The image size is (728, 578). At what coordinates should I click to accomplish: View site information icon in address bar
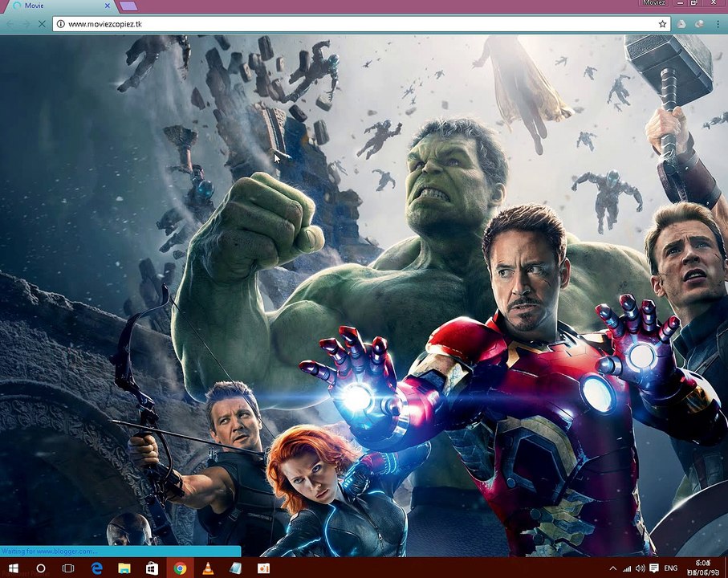coord(60,23)
